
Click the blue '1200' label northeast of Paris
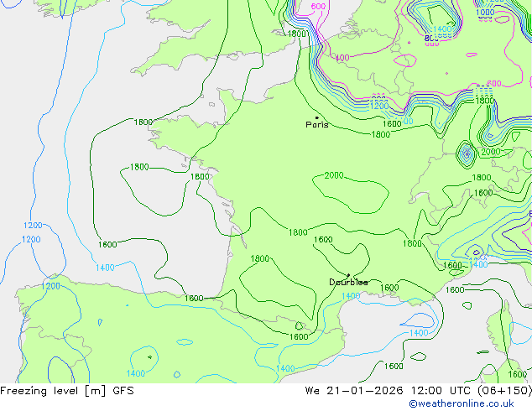379,106
